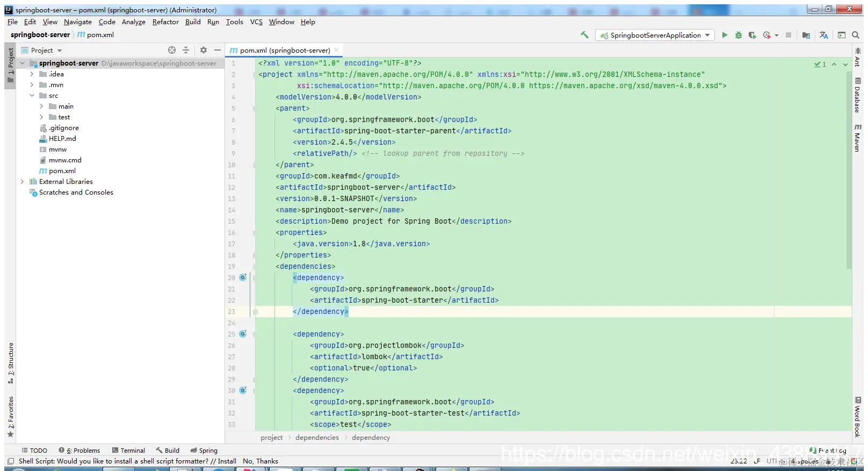Expand the .mvn folder
Image resolution: width=868 pixels, height=471 pixels.
(32, 85)
